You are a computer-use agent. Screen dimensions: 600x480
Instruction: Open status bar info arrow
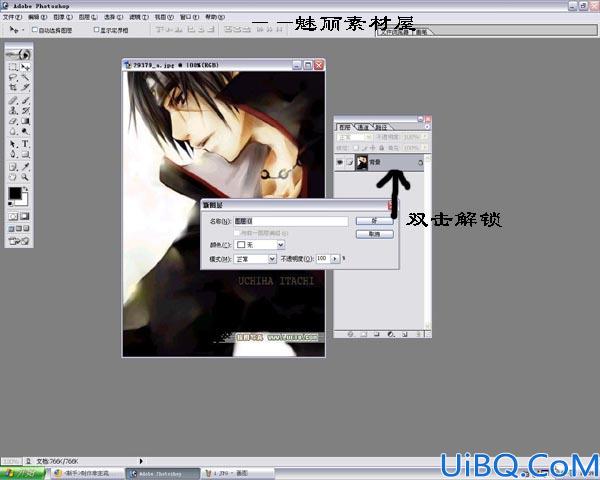click(141, 461)
